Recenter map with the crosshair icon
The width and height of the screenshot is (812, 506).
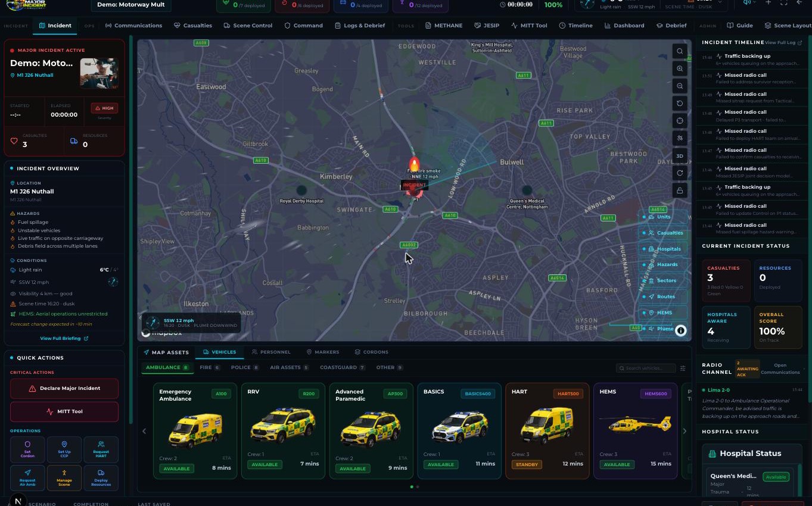pos(680,121)
